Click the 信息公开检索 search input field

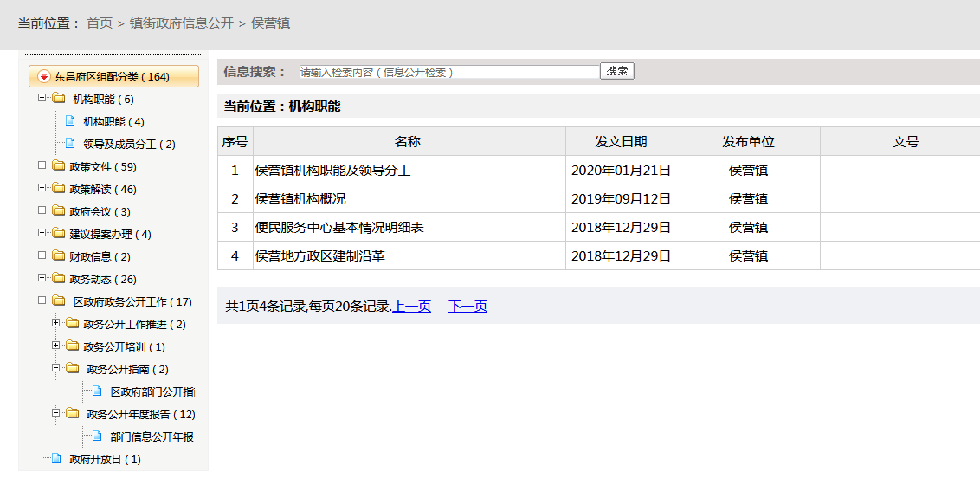coord(448,72)
